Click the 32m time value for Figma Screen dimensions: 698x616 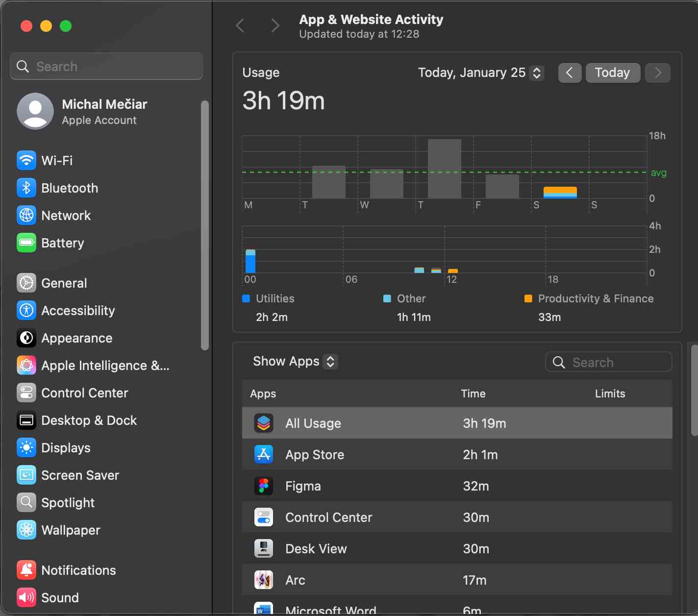tap(476, 486)
